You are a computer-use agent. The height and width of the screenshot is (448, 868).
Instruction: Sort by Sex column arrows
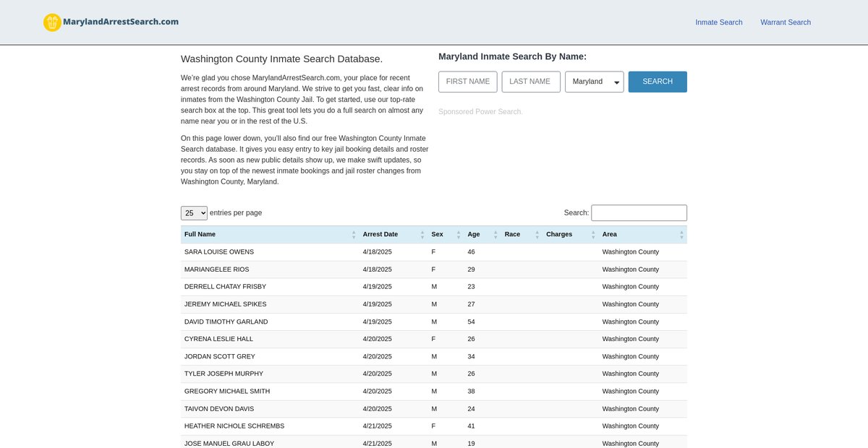[x=459, y=235]
